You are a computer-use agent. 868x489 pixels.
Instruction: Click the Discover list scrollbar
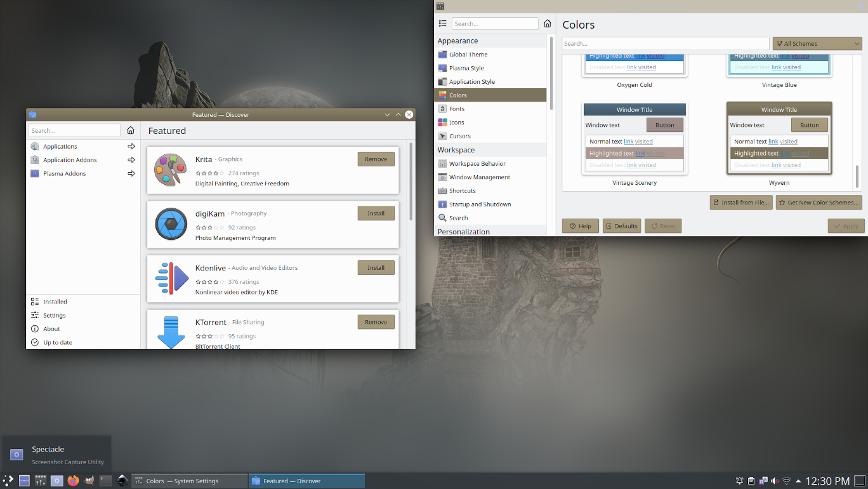click(x=411, y=181)
